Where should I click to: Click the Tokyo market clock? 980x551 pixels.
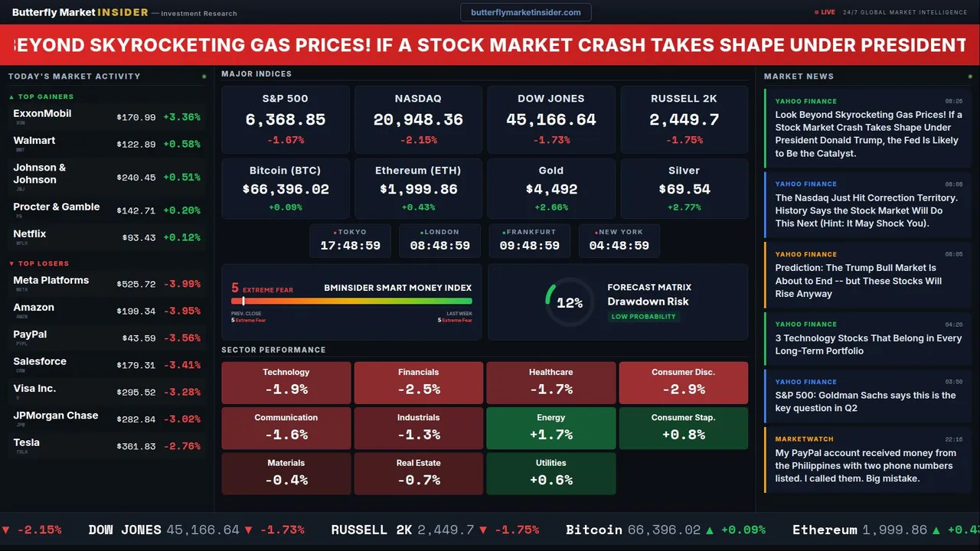tap(351, 240)
